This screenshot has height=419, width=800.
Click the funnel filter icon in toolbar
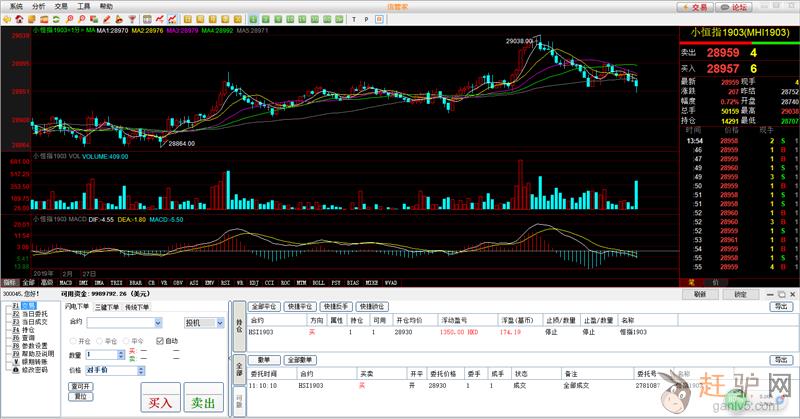132,19
